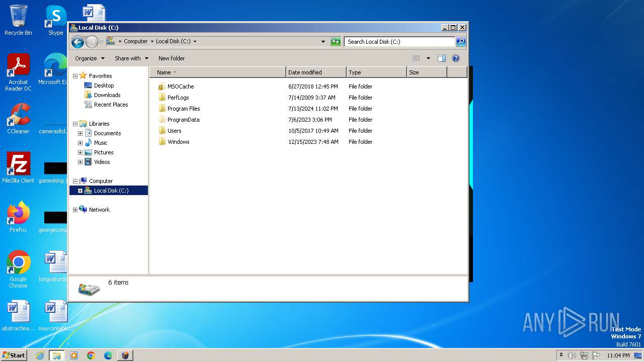The height and width of the screenshot is (362, 644).
Task: Open FileZilla Client desktop shortcut
Action: pos(18,168)
